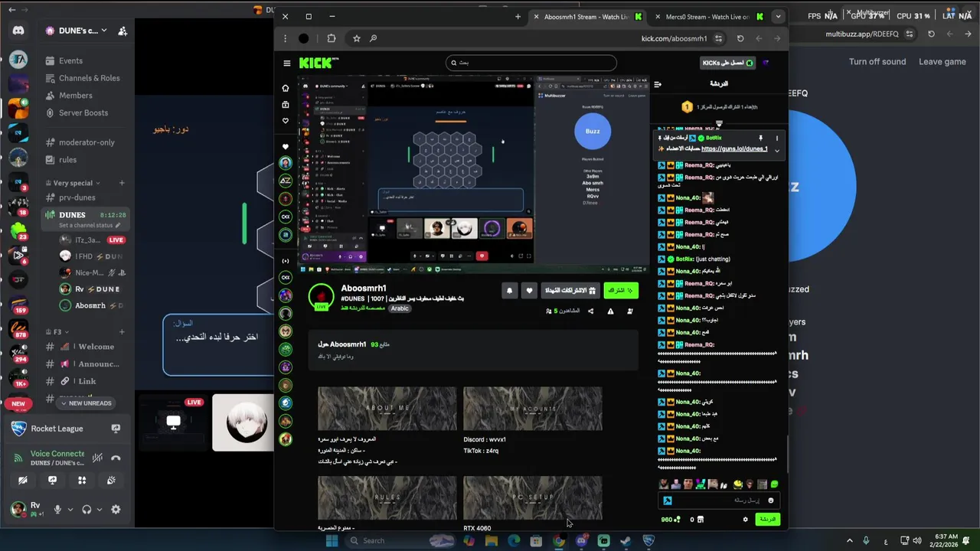Image resolution: width=980 pixels, height=551 pixels.
Task: Click Arabic language tag
Action: (x=400, y=308)
